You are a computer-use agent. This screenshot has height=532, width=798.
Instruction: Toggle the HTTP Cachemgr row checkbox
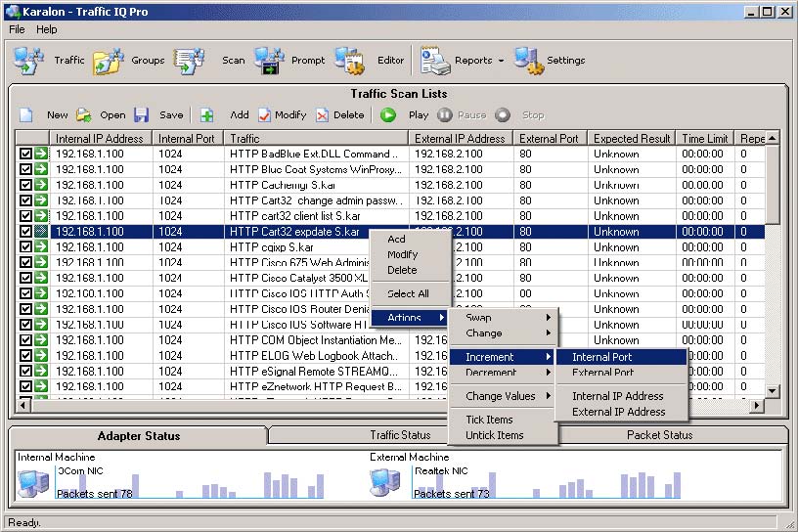coord(25,185)
